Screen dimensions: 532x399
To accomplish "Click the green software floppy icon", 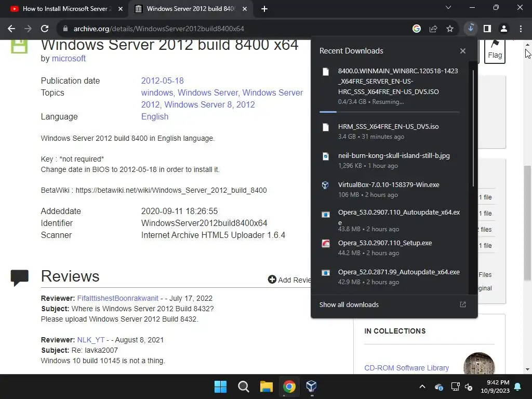I will [19, 46].
